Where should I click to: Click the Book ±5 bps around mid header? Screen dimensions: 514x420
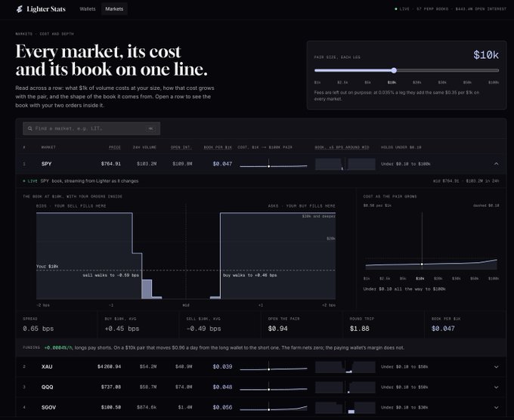click(x=342, y=147)
